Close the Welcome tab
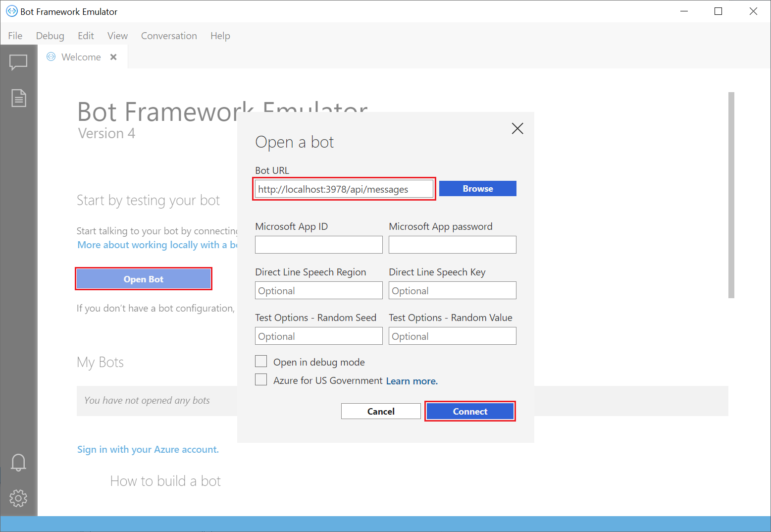This screenshot has width=771, height=532. coord(113,56)
